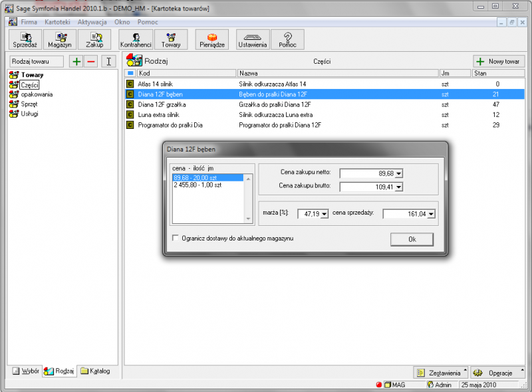Sort by the Nazwa column header

(x=338, y=73)
